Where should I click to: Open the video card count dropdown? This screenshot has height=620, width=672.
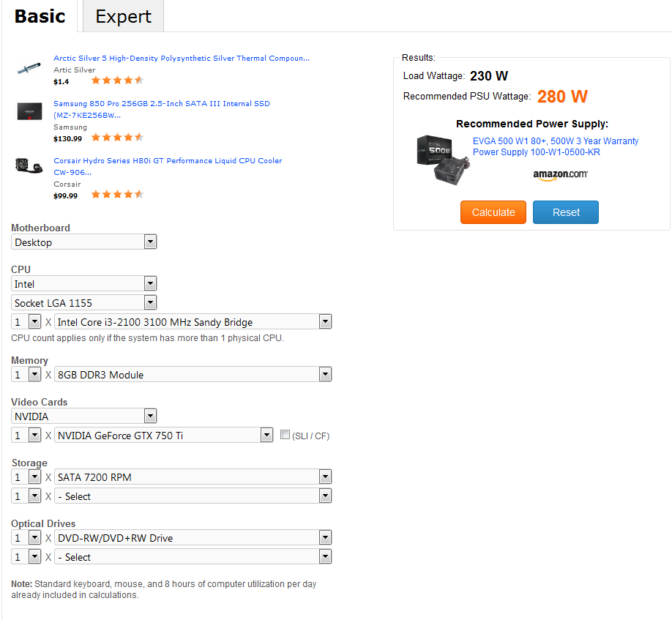pyautogui.click(x=26, y=436)
